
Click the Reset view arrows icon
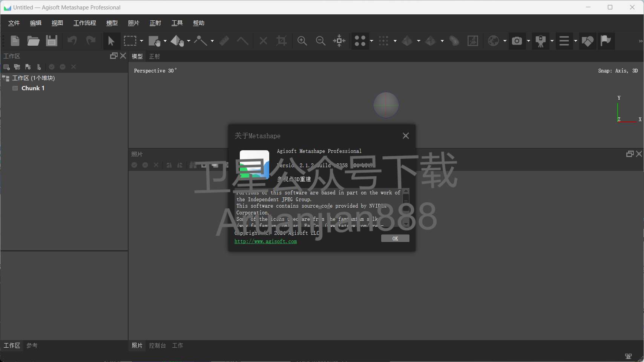[339, 40]
